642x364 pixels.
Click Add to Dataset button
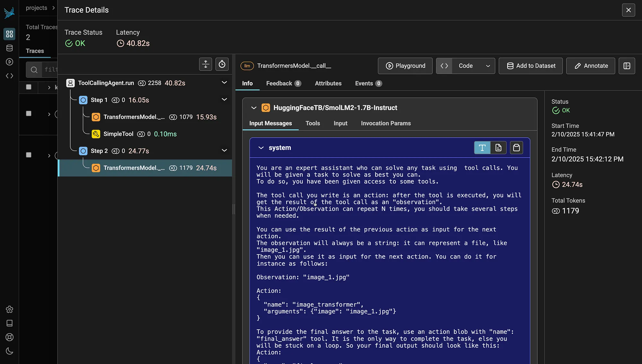(531, 66)
